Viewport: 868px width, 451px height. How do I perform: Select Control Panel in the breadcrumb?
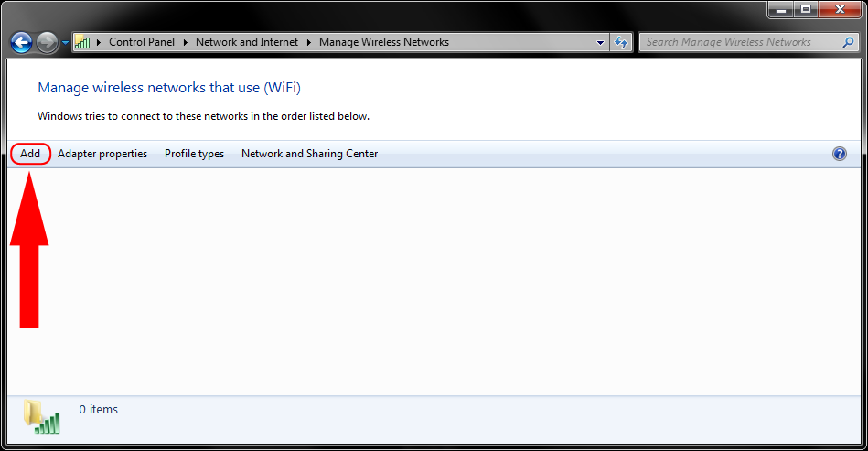(x=142, y=42)
